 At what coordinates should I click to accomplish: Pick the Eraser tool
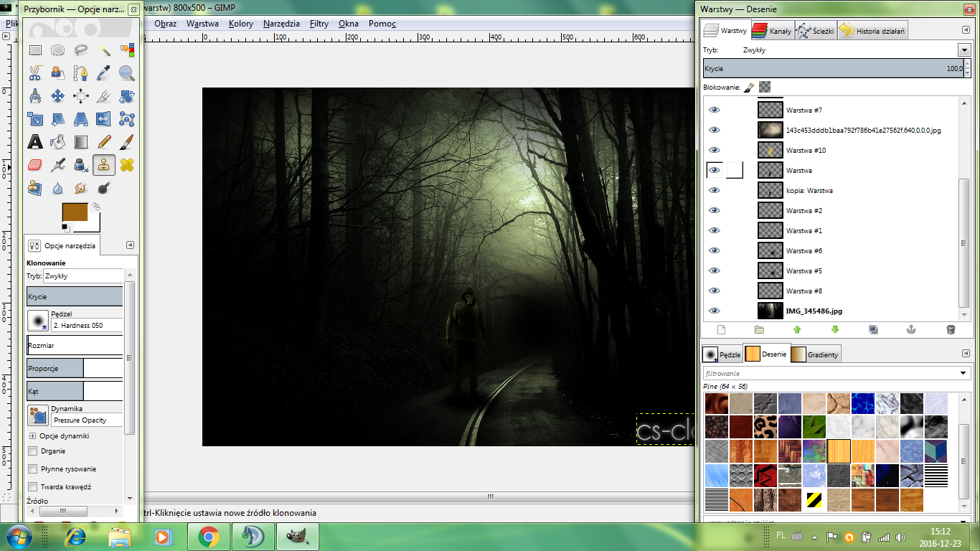(x=35, y=165)
